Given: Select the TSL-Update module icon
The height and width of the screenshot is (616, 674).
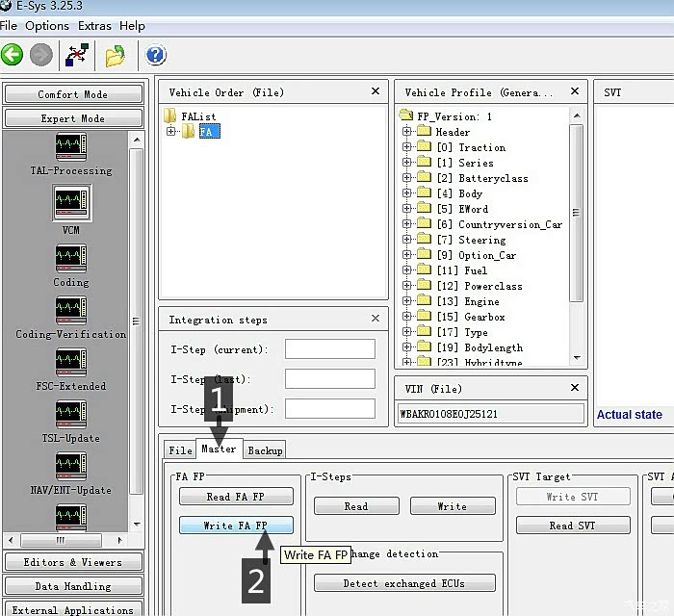Looking at the screenshot, I should coord(71,414).
